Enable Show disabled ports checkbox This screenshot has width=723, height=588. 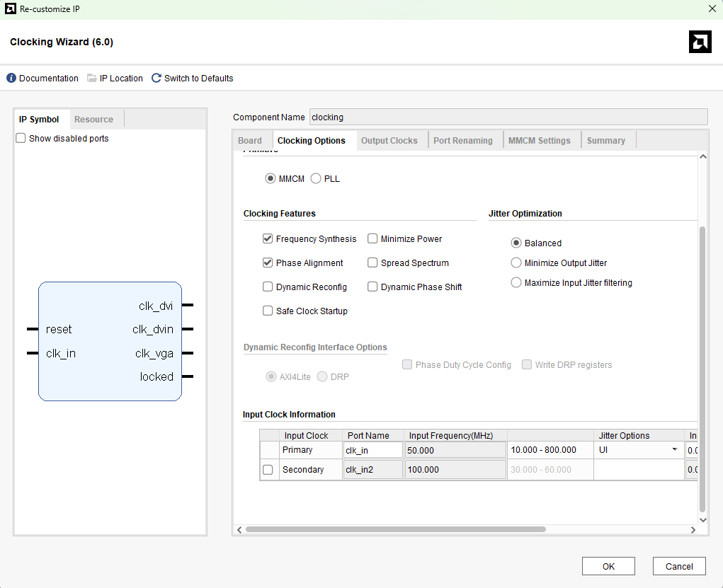coord(21,139)
